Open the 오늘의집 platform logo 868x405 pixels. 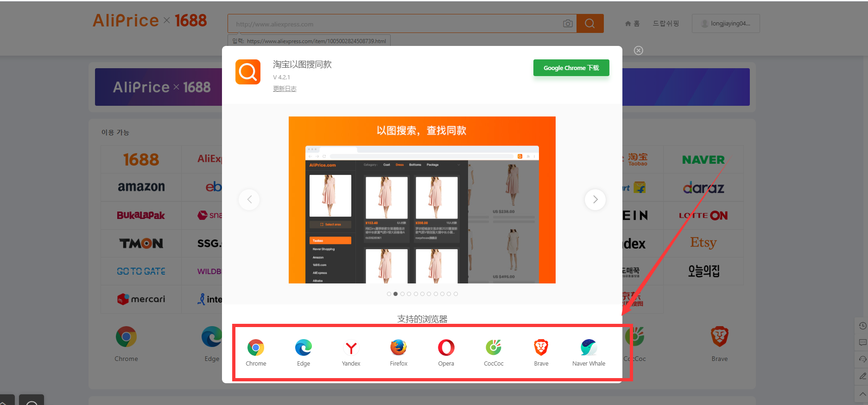point(703,271)
